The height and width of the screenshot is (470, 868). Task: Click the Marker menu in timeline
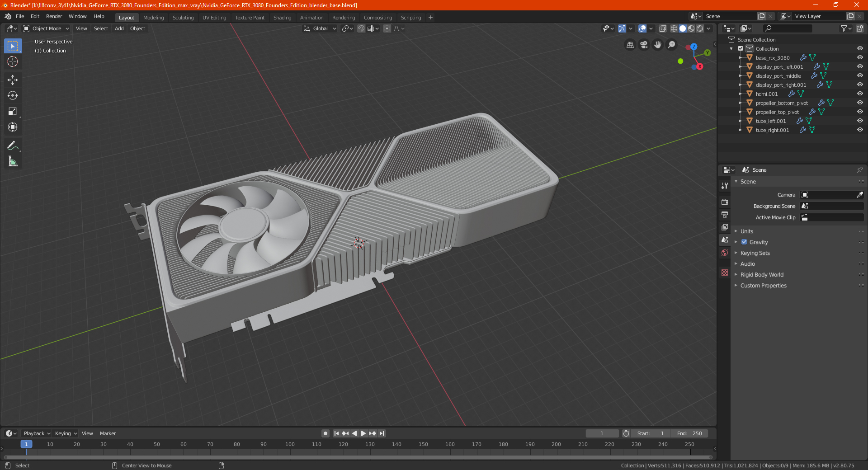(108, 433)
